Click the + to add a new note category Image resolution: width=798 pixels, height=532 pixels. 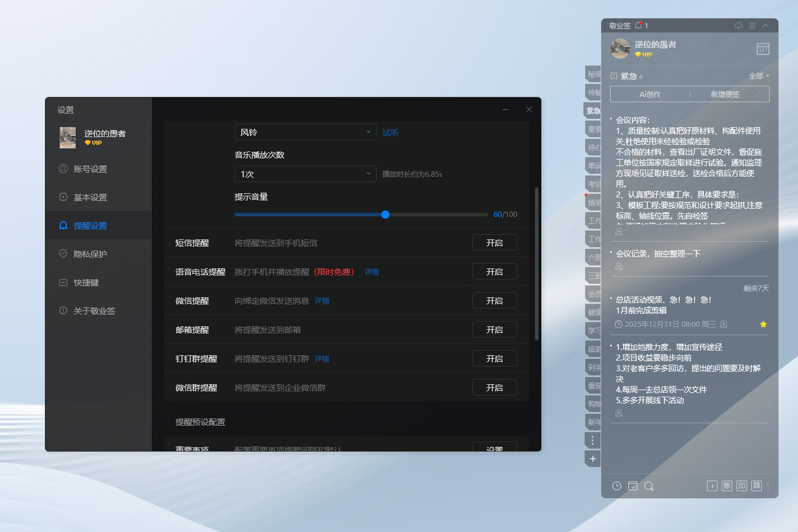[x=593, y=458]
